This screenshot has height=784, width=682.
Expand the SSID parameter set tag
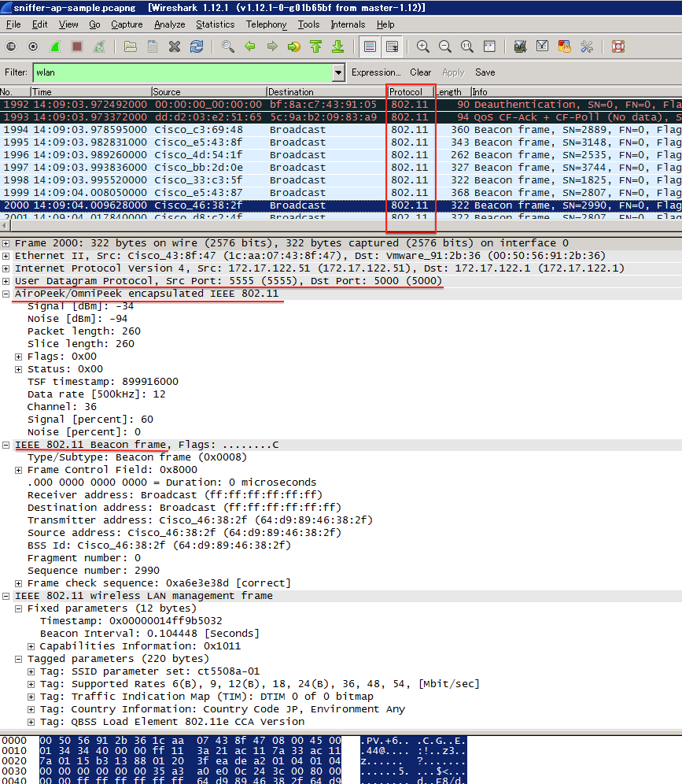tap(31, 671)
